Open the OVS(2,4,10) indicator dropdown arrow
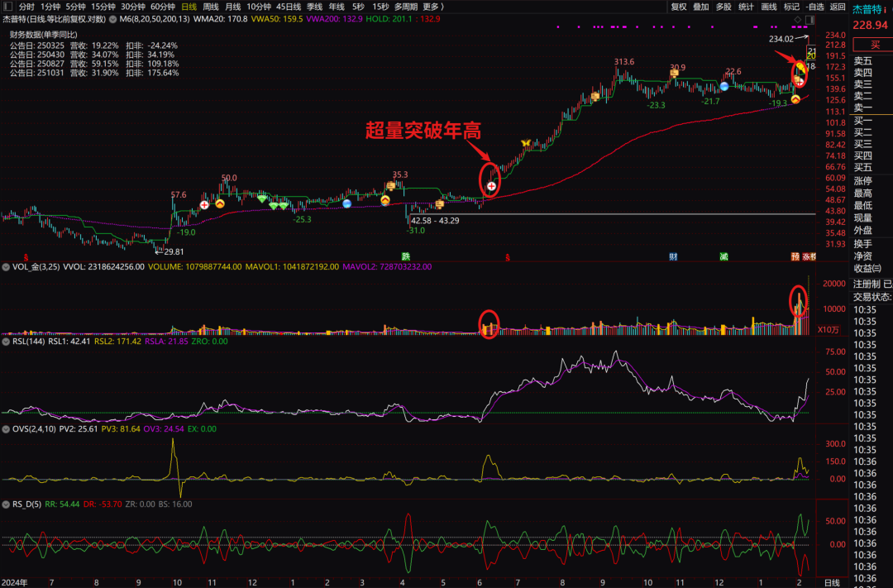 (6, 429)
